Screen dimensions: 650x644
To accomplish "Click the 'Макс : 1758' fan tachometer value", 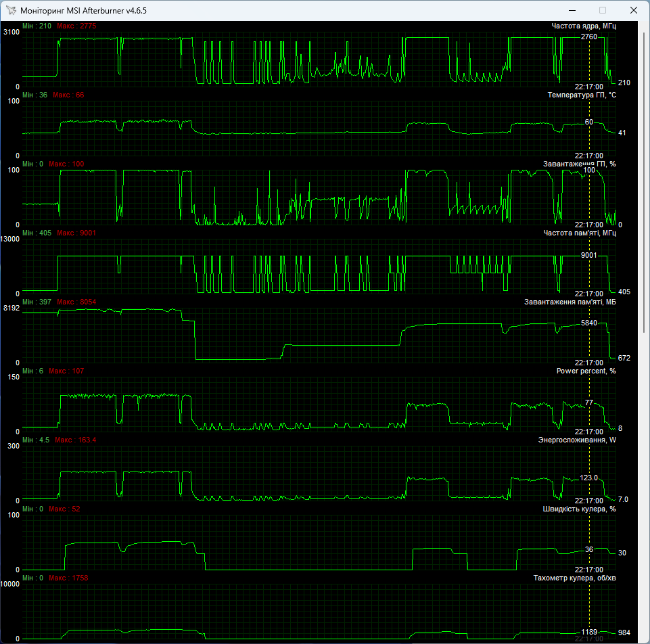I will [x=68, y=578].
